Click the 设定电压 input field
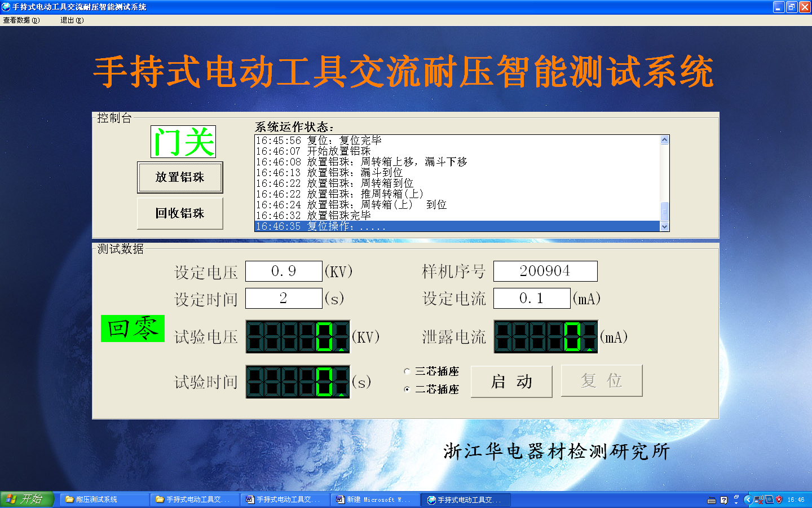 pos(284,271)
